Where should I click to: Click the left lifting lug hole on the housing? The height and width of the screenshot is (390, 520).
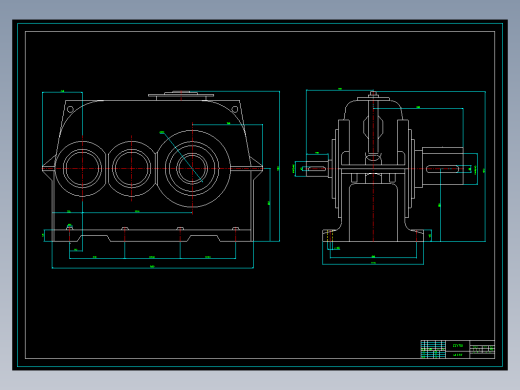click(x=70, y=109)
